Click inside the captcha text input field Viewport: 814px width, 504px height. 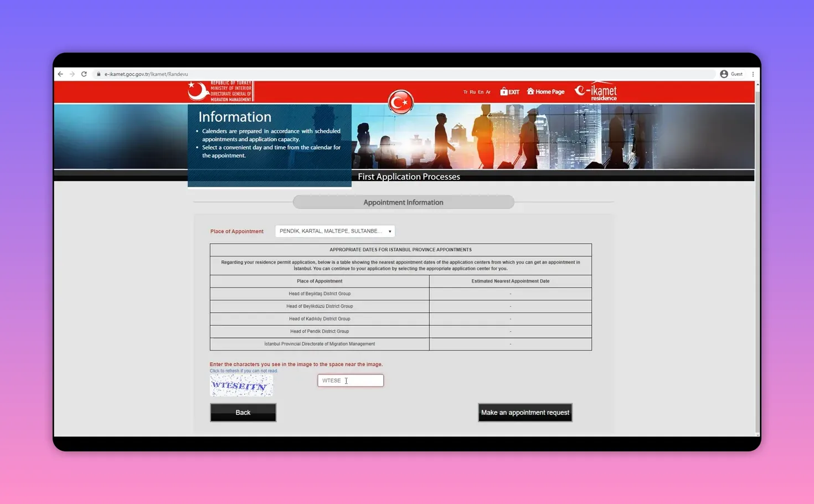(350, 380)
